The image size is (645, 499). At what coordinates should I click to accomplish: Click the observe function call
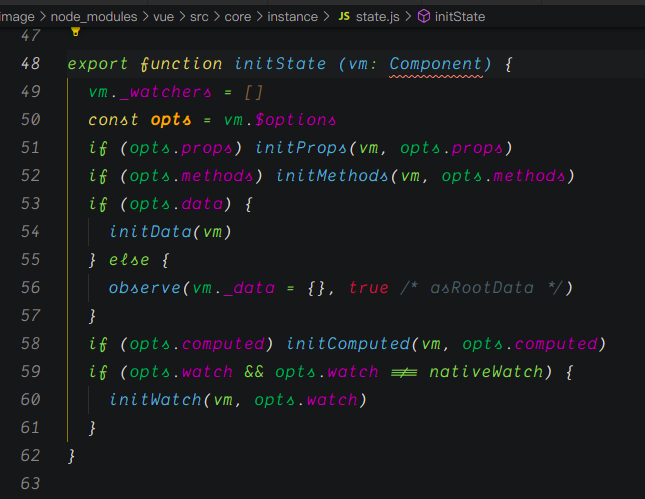(144, 288)
